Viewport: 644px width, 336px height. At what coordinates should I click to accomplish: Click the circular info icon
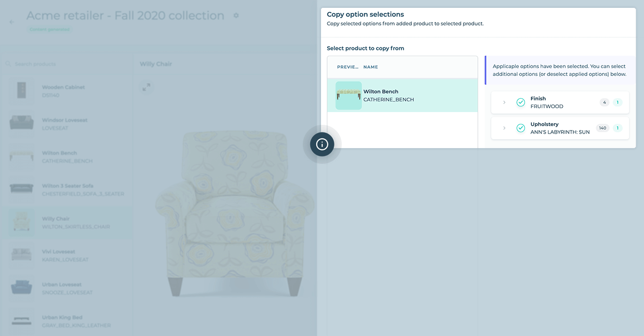(321, 144)
